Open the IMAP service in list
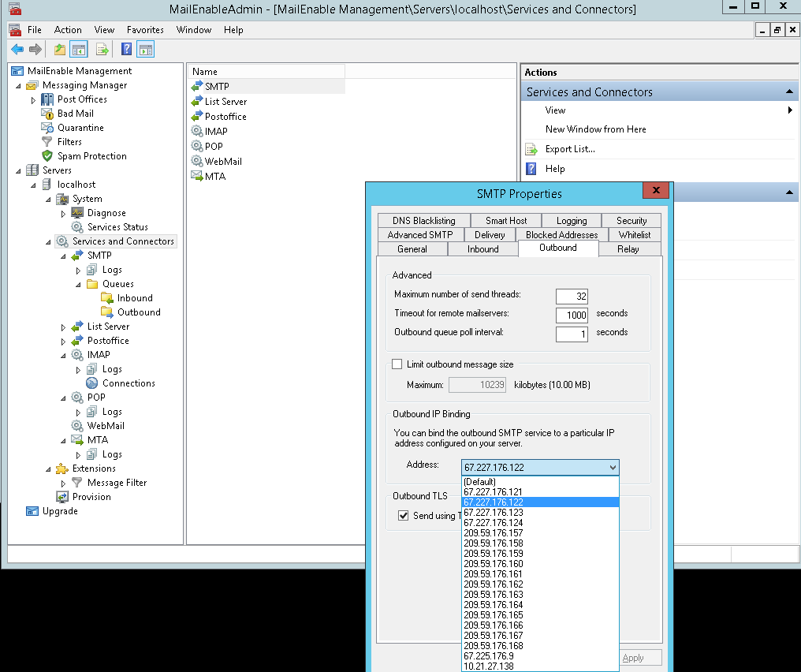 (215, 132)
